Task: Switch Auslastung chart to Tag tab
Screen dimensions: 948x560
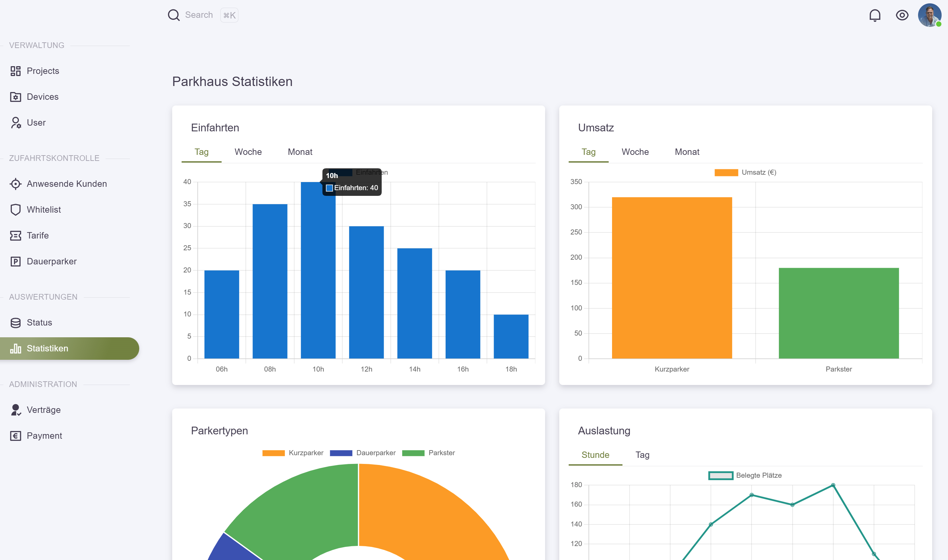Action: click(x=642, y=455)
